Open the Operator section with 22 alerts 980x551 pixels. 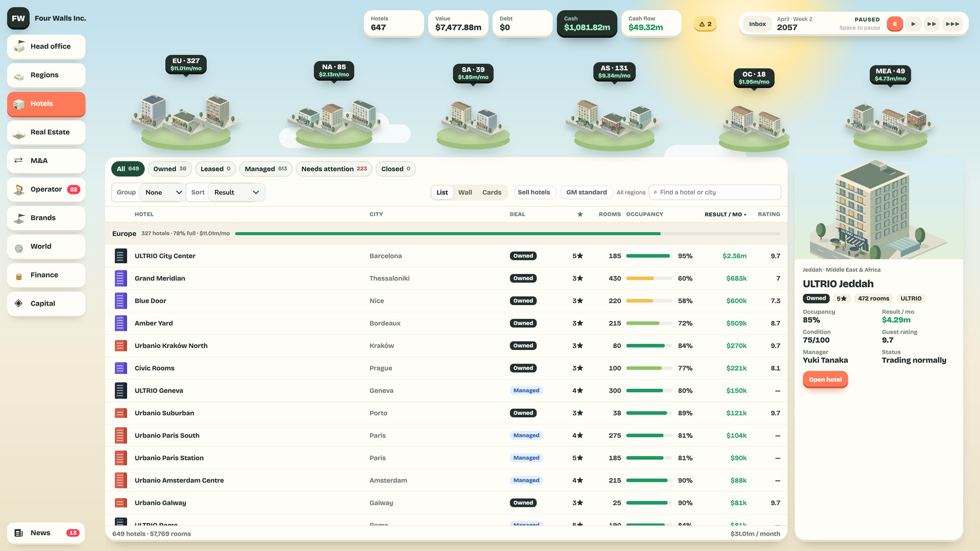[x=46, y=189]
